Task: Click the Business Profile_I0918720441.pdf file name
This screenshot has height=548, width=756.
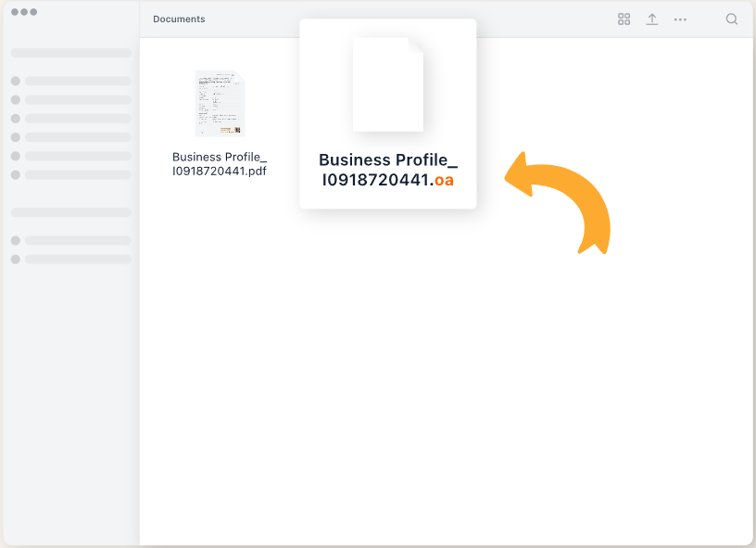Action: coord(220,164)
